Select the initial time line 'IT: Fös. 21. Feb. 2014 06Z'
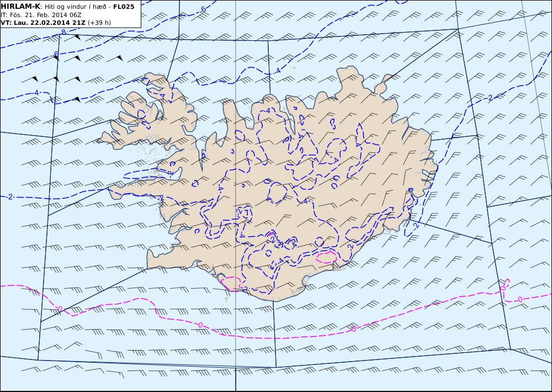The height and width of the screenshot is (392, 552). (41, 15)
